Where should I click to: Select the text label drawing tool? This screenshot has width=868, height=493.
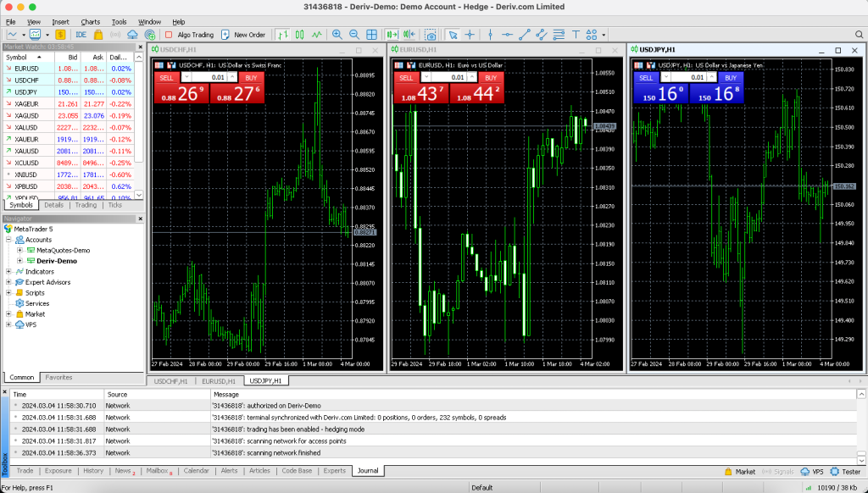[574, 35]
